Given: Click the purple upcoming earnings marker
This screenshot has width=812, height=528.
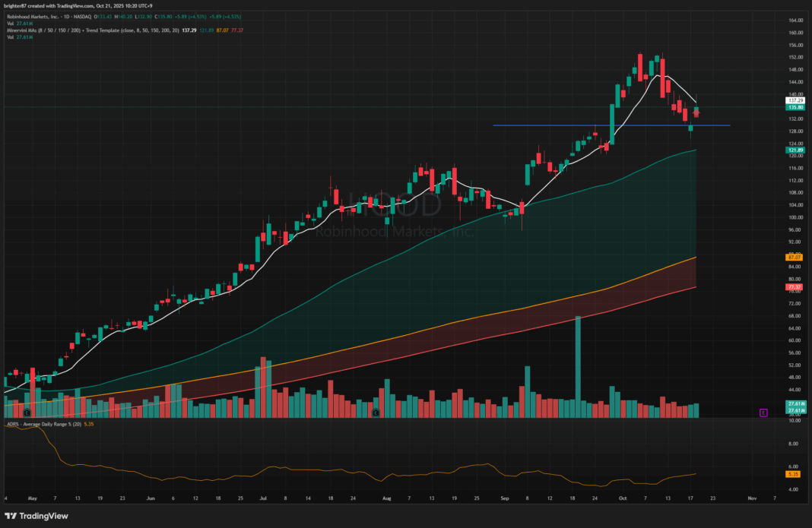Looking at the screenshot, I should click(763, 413).
